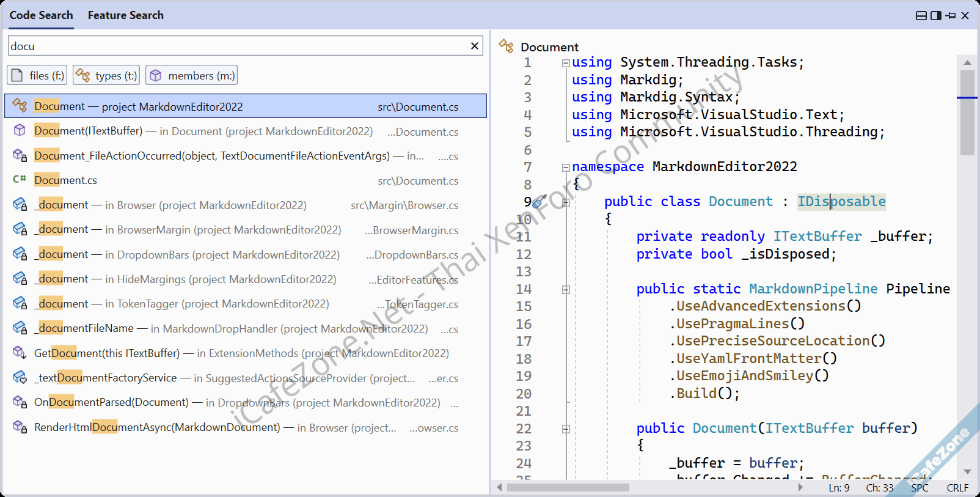Image resolution: width=980 pixels, height=497 pixels.
Task: Toggle the members (m:) filter
Action: tap(191, 75)
